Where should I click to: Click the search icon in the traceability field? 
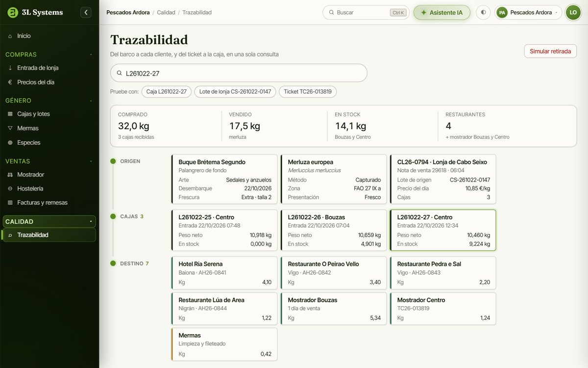click(x=119, y=73)
